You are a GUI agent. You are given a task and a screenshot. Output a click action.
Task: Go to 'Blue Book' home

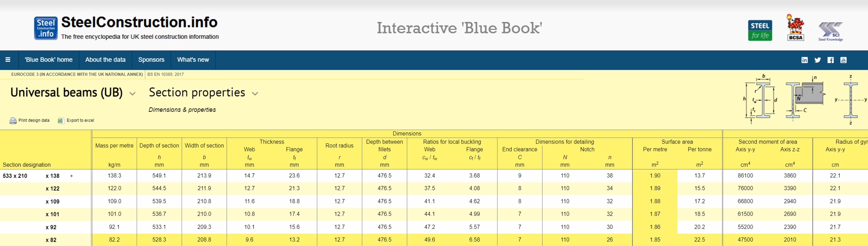(x=48, y=59)
